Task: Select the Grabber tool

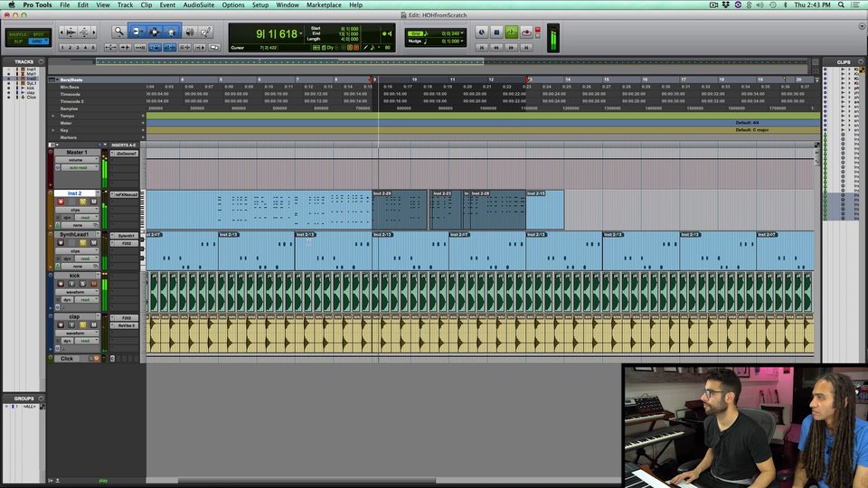Action: click(172, 32)
